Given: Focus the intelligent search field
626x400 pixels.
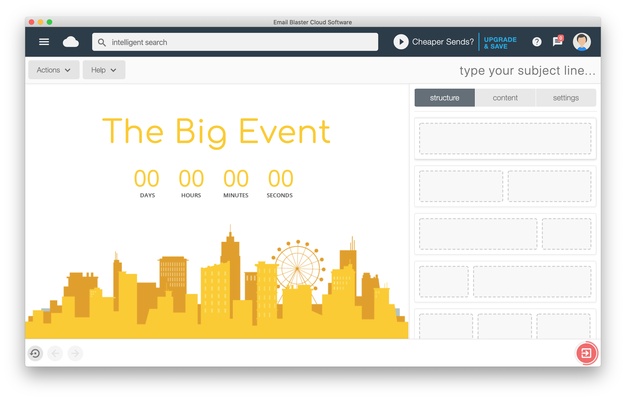Looking at the screenshot, I should [x=235, y=42].
